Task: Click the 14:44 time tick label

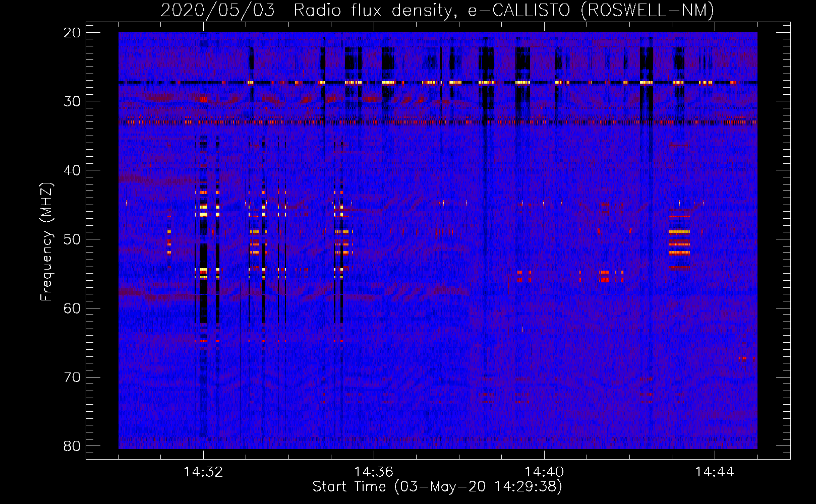Action: pos(715,472)
